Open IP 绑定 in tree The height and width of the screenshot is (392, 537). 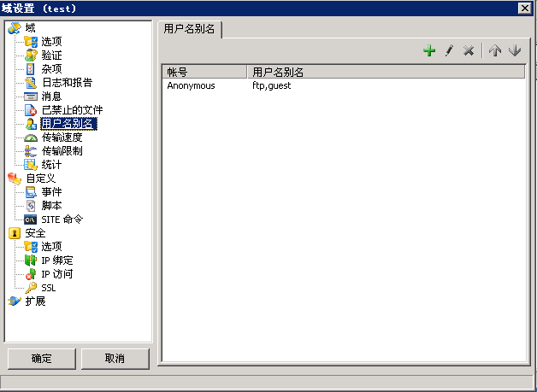tap(56, 260)
